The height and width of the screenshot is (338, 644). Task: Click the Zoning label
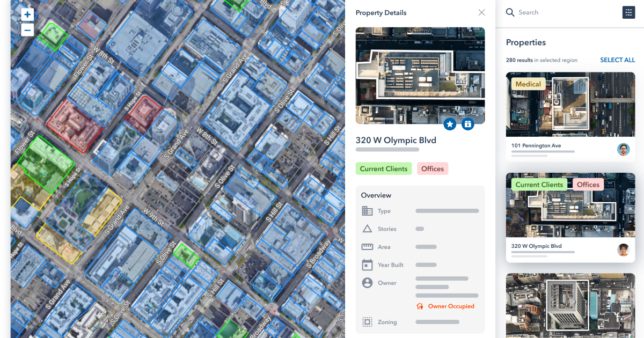[x=387, y=322]
